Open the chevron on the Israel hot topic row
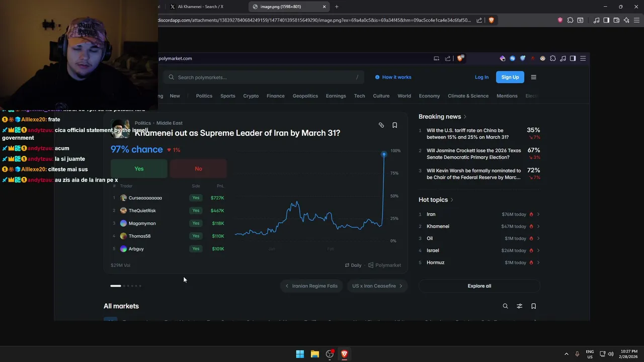The height and width of the screenshot is (362, 644). click(538, 250)
